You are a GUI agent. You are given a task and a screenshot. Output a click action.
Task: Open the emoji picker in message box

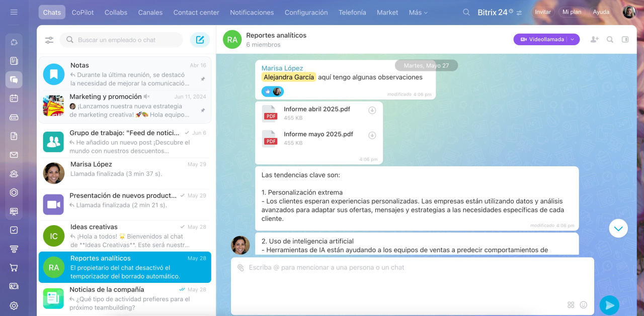[x=584, y=304]
